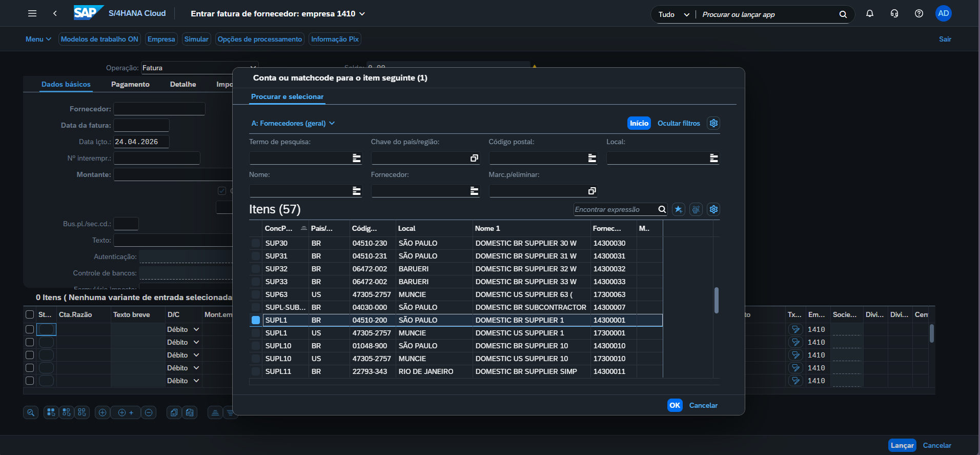Image resolution: width=980 pixels, height=455 pixels.
Task: Tick the checkbox for SUP33 row
Action: 256,282
